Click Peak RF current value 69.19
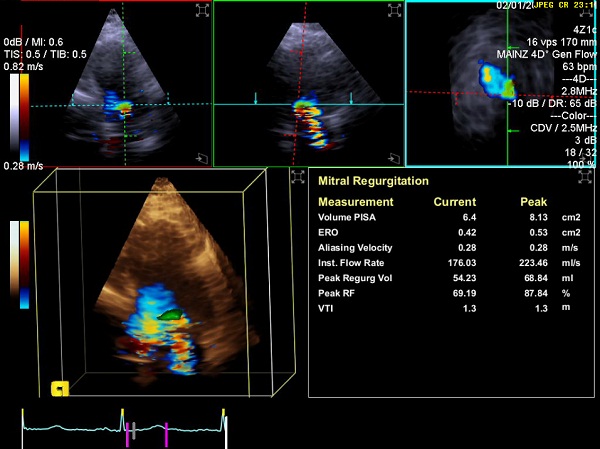Image resolution: width=600 pixels, height=449 pixels. pyautogui.click(x=465, y=294)
